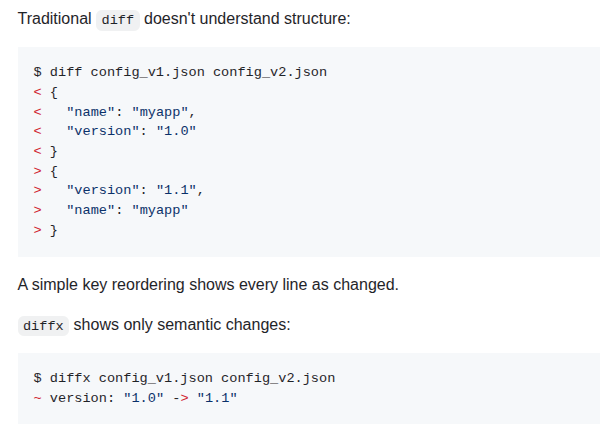The image size is (600, 438).
Task: Click "diffx" in the second command line
Action: pyautogui.click(x=70, y=378)
